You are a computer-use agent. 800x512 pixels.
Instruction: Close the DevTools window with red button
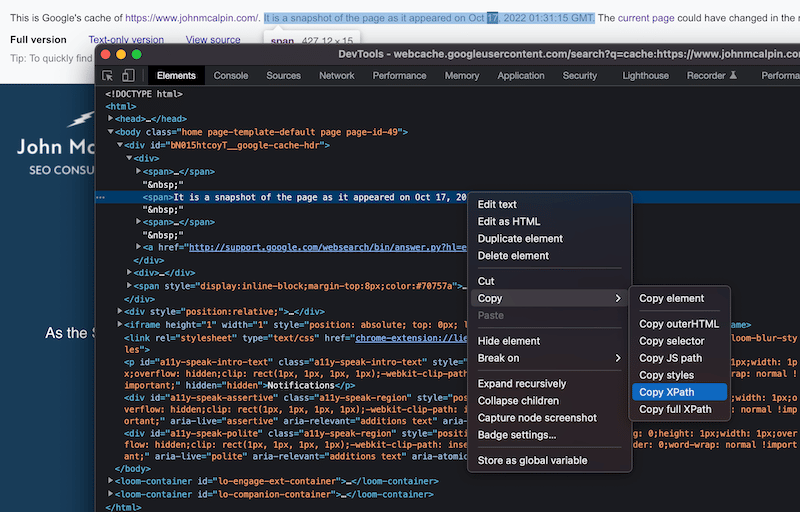pos(106,55)
